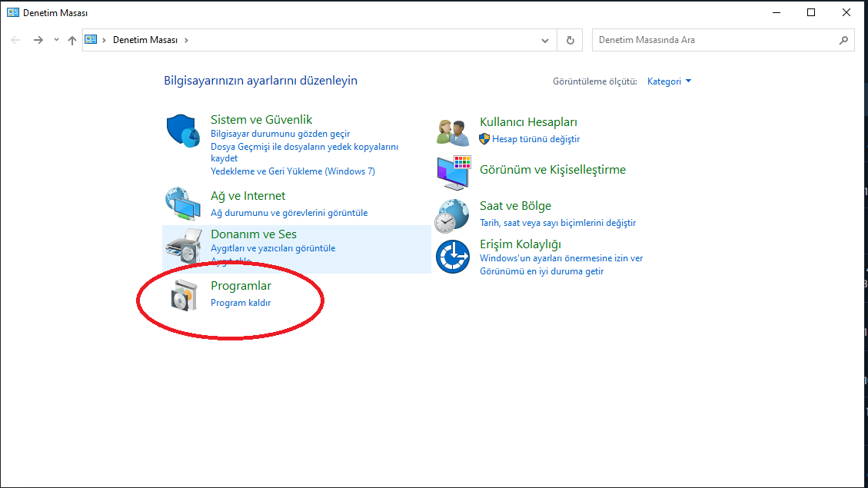The width and height of the screenshot is (868, 488).
Task: Open Ağ ve Internet category
Action: pos(248,196)
